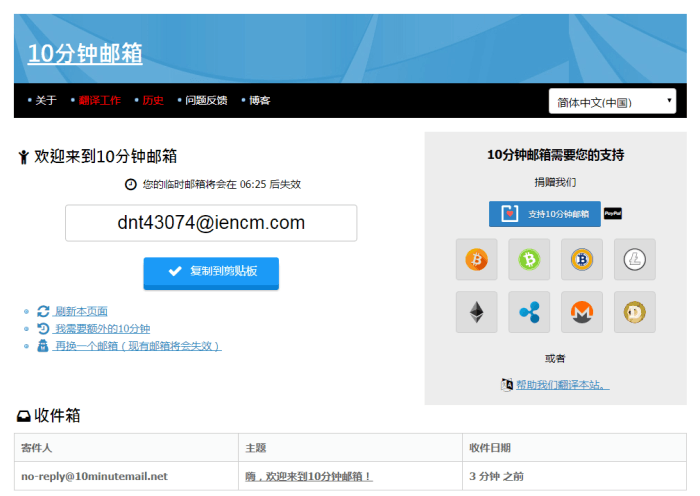Click the Monero donation icon
Screen dimensions: 700x496
[x=582, y=312]
